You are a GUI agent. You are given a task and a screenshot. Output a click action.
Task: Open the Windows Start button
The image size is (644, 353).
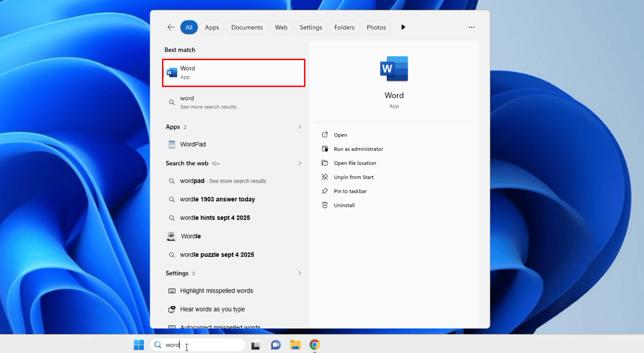point(139,345)
